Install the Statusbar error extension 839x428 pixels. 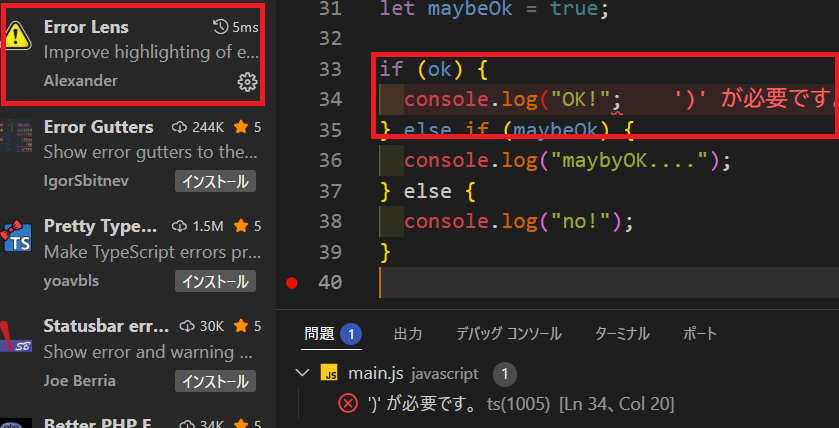pos(215,381)
